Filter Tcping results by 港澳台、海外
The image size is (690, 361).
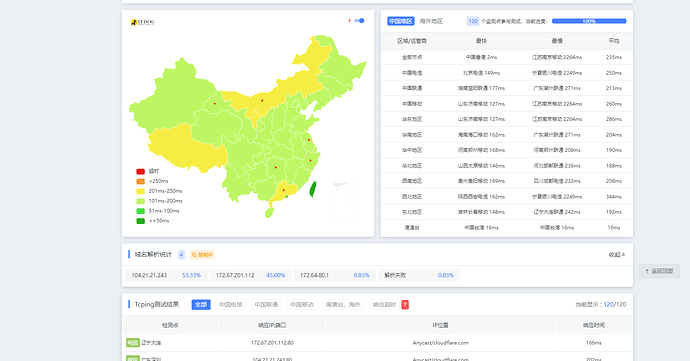point(343,305)
